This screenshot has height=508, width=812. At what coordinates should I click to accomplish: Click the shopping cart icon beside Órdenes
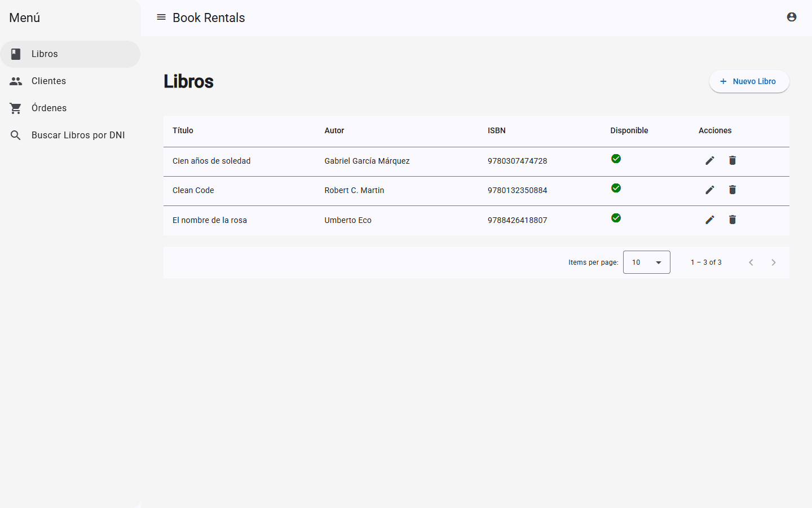(16, 108)
